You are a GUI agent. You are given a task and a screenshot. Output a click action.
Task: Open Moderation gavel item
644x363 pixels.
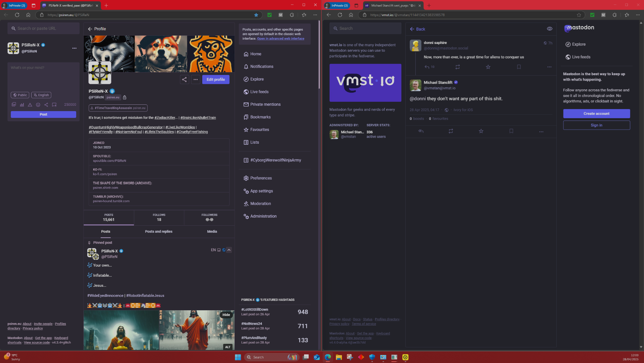[257, 204]
